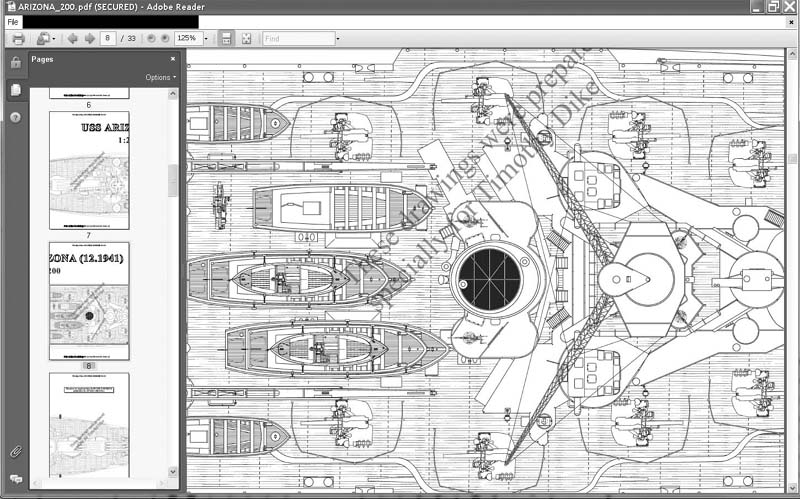Open the Comments panel icon in sidebar

[16, 479]
